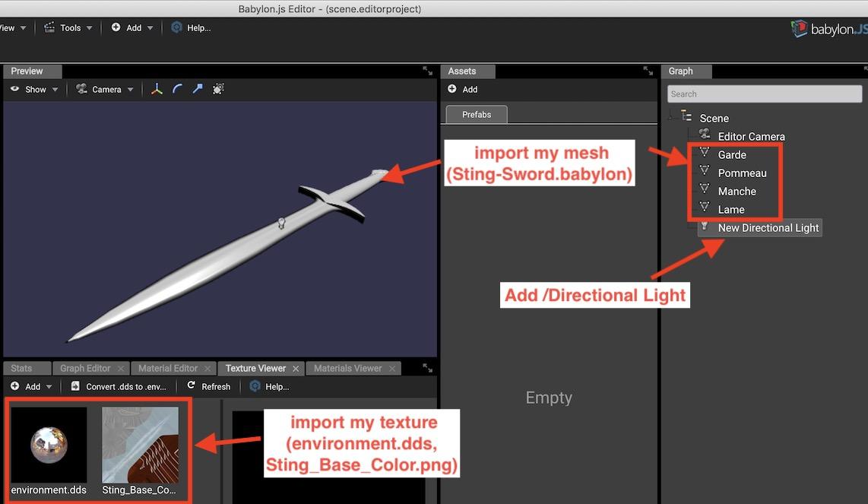Screen dimensions: 868x504
Task: Click Convert .dds to .env button
Action: point(119,387)
